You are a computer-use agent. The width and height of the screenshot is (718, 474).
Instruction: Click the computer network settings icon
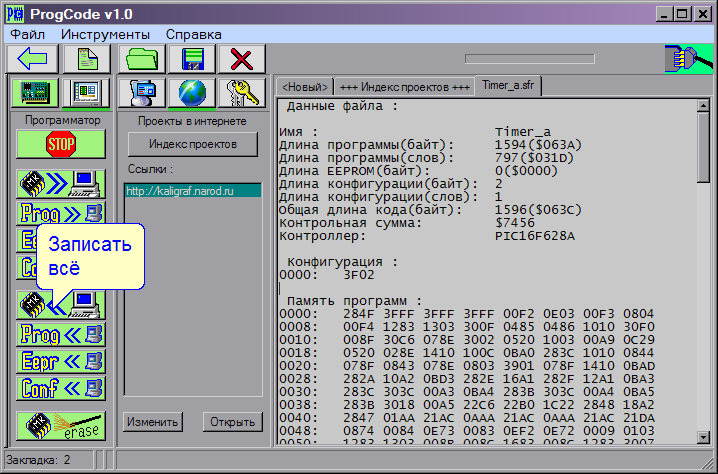coord(142,93)
